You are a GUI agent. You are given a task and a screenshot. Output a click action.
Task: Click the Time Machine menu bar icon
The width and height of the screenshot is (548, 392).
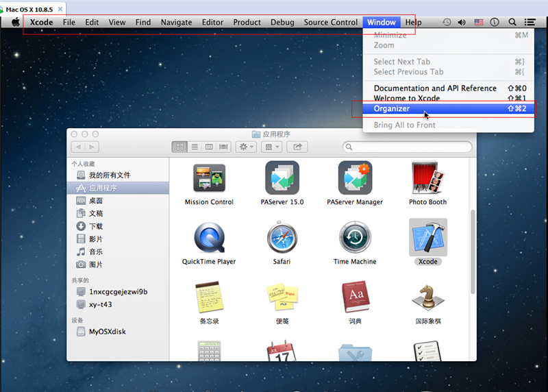pyautogui.click(x=447, y=23)
